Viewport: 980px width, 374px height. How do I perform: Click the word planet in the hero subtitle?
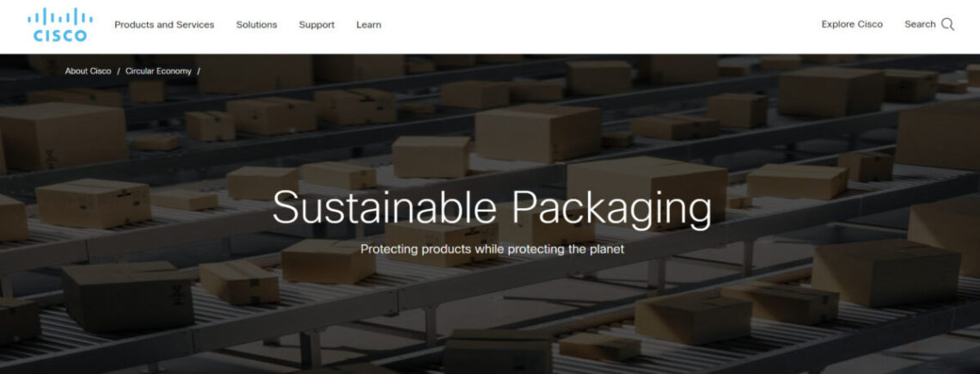(x=607, y=249)
